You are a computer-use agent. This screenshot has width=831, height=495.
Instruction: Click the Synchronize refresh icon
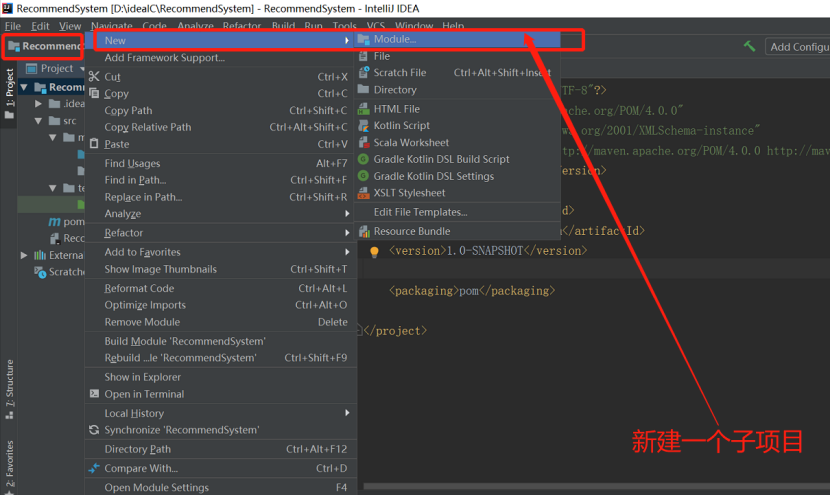(94, 430)
